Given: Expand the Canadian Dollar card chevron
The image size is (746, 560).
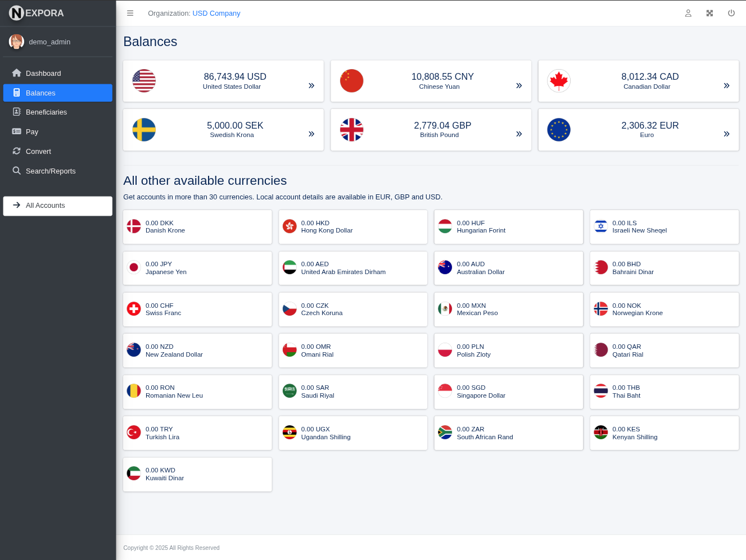Looking at the screenshot, I should tap(726, 85).
